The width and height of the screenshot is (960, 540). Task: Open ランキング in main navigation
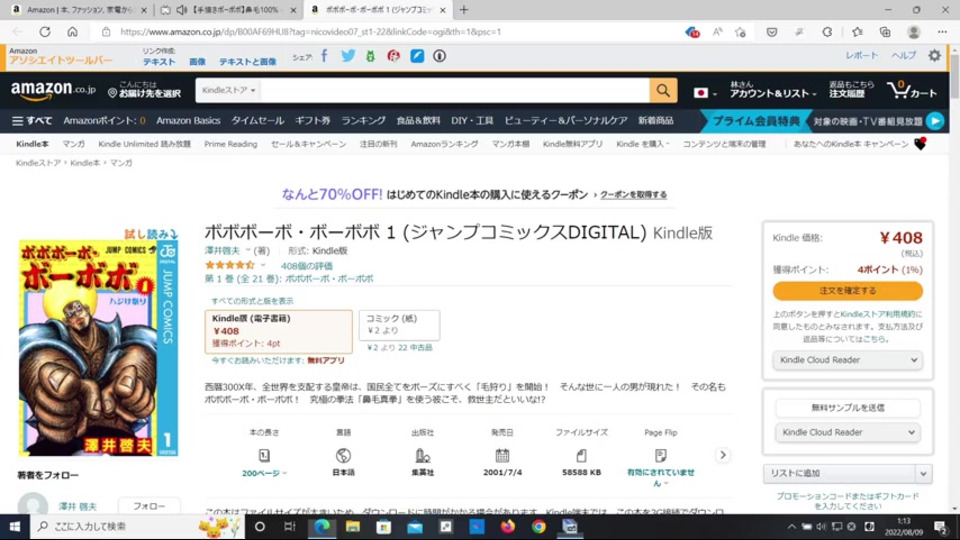pos(363,121)
